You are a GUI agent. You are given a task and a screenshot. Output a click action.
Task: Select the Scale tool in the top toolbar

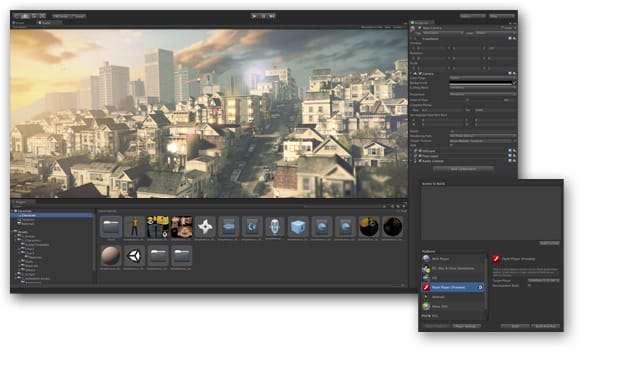(42, 16)
